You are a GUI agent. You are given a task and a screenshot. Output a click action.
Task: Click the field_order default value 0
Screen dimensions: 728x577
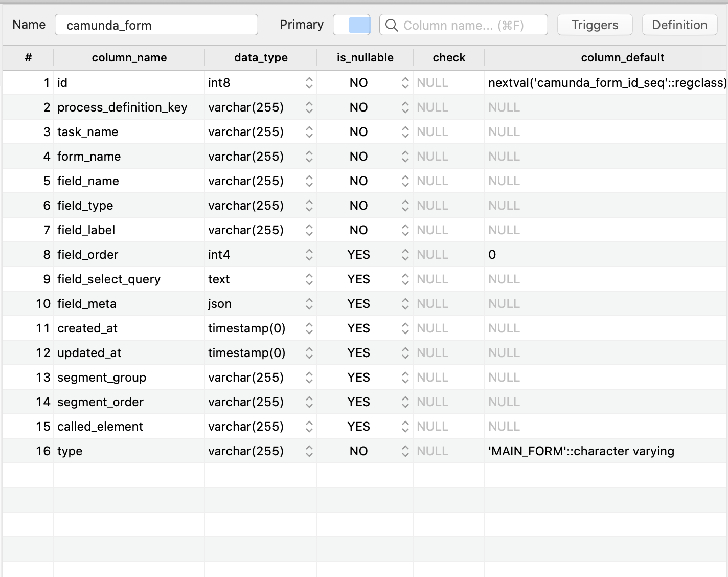[492, 254]
